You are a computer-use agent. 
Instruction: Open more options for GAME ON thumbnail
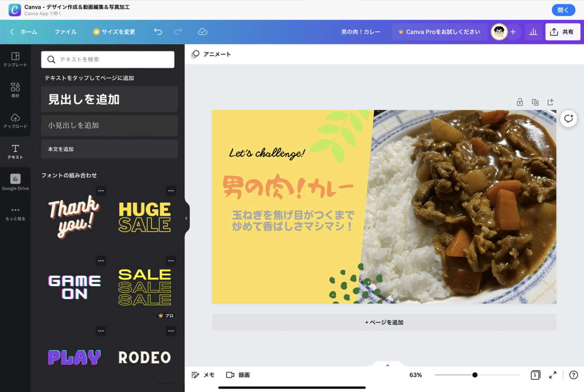click(101, 261)
